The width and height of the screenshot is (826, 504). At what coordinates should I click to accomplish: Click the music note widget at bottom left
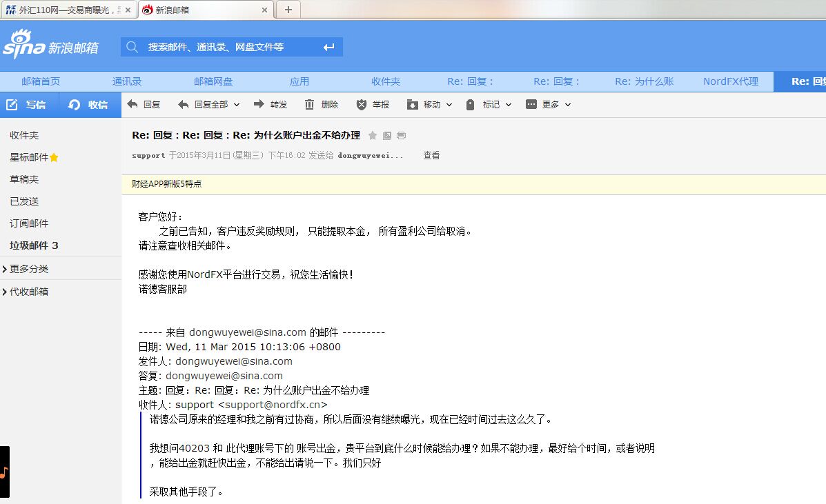(4, 472)
